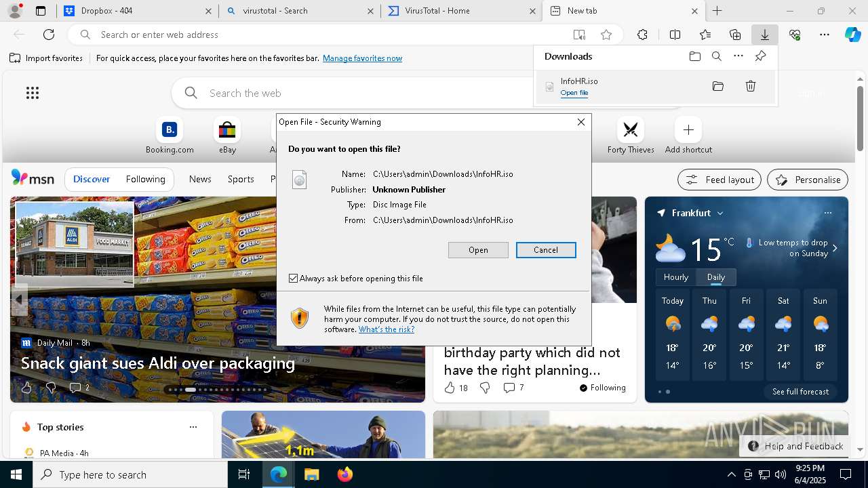Open eBay shortcut tile
This screenshot has height=488, width=868.
(x=227, y=136)
